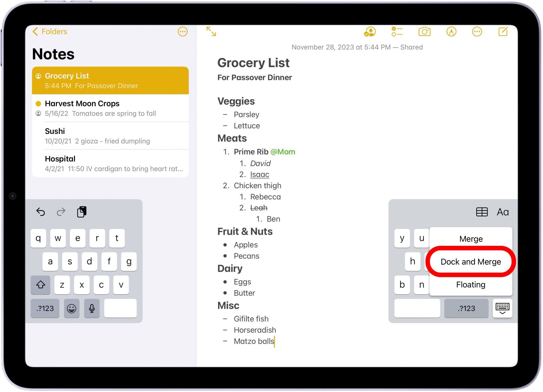Select Floating from the keyboard options menu
This screenshot has height=392, width=543.
point(470,284)
